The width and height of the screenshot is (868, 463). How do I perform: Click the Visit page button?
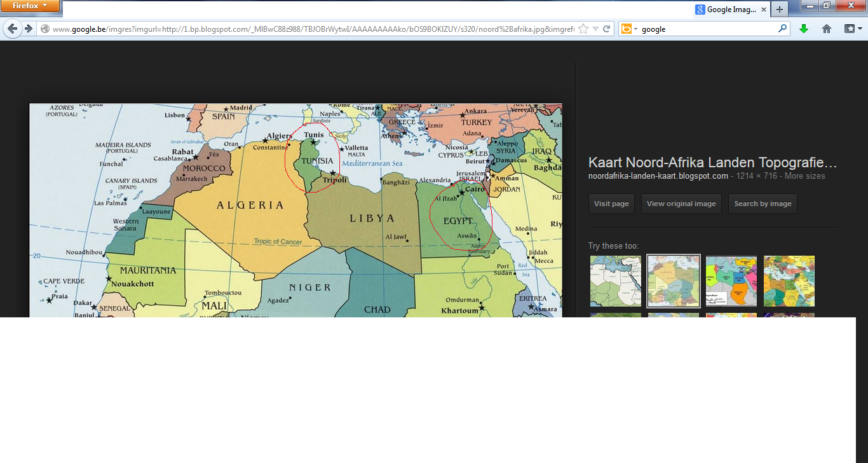611,204
